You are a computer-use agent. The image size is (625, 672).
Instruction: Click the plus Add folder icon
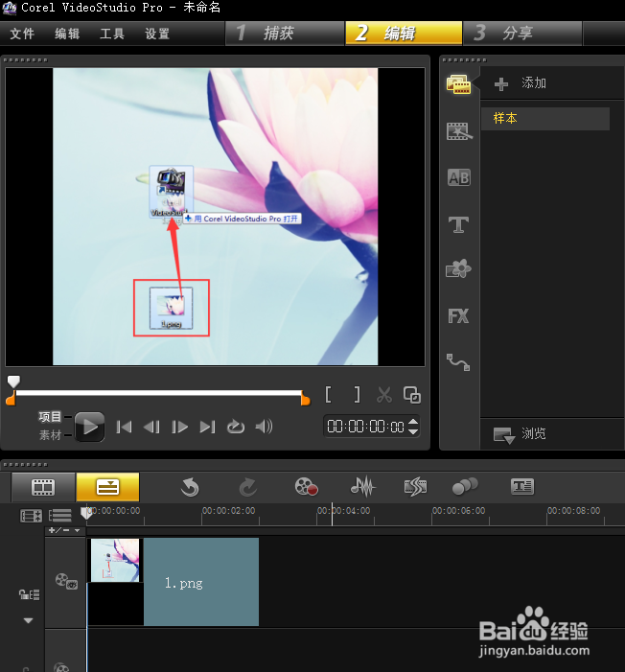pyautogui.click(x=500, y=83)
